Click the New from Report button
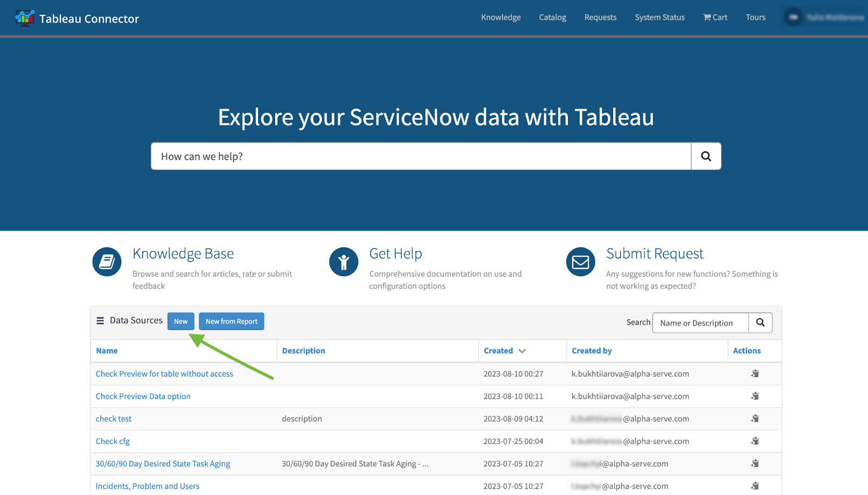The width and height of the screenshot is (868, 495). pyautogui.click(x=231, y=321)
